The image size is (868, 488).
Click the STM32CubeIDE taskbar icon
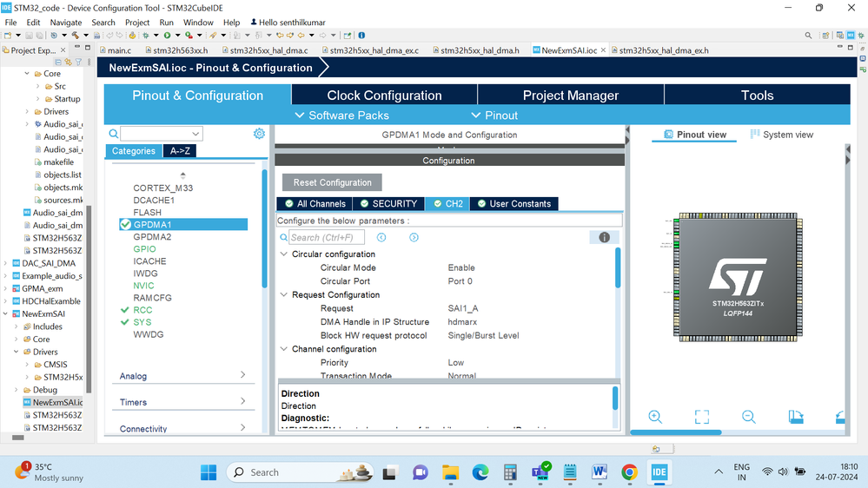659,472
